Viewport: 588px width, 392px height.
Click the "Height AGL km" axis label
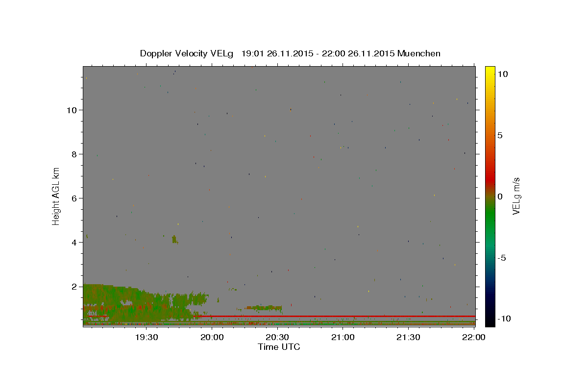56,196
